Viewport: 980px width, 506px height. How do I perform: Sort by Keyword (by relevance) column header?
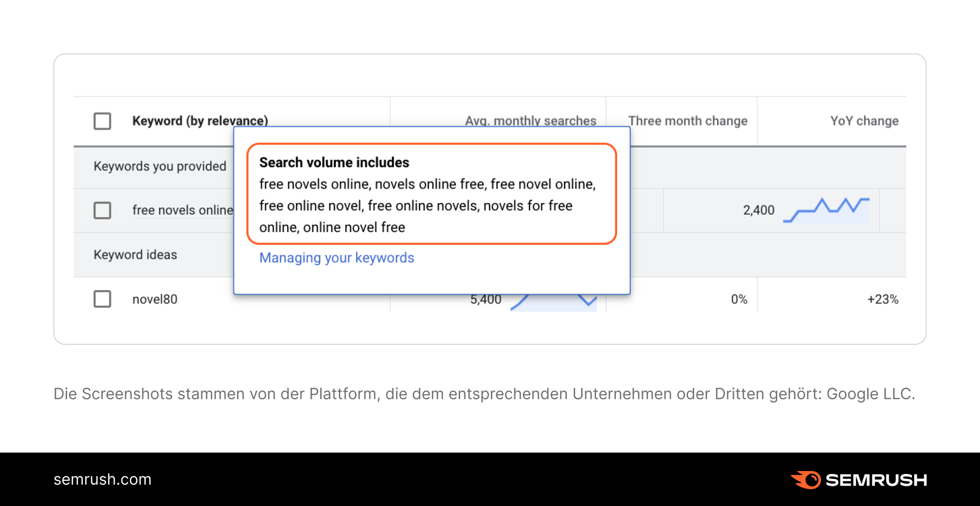(x=200, y=120)
